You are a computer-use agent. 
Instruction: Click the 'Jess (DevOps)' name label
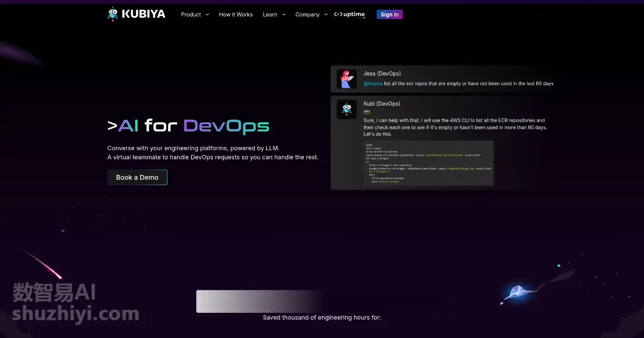[x=382, y=74]
